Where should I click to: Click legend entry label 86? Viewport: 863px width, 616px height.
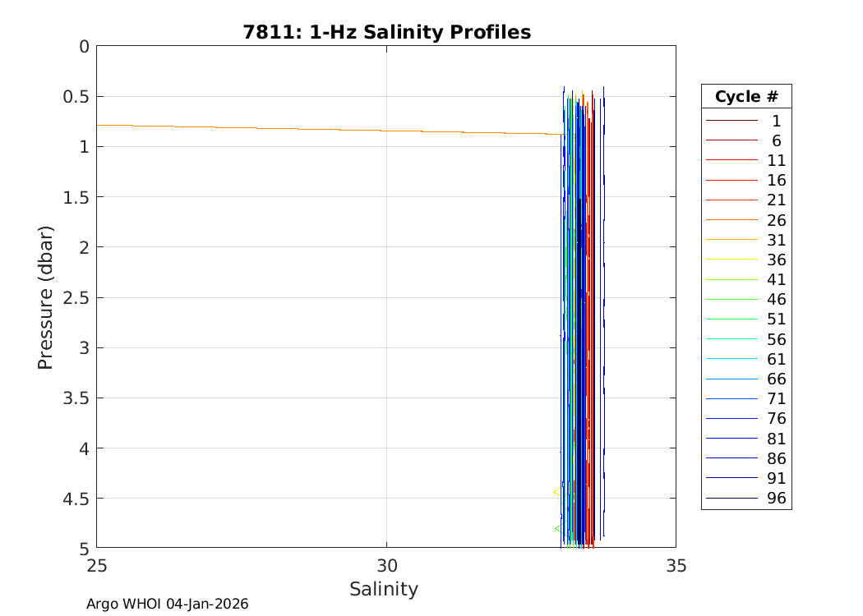[x=776, y=458]
